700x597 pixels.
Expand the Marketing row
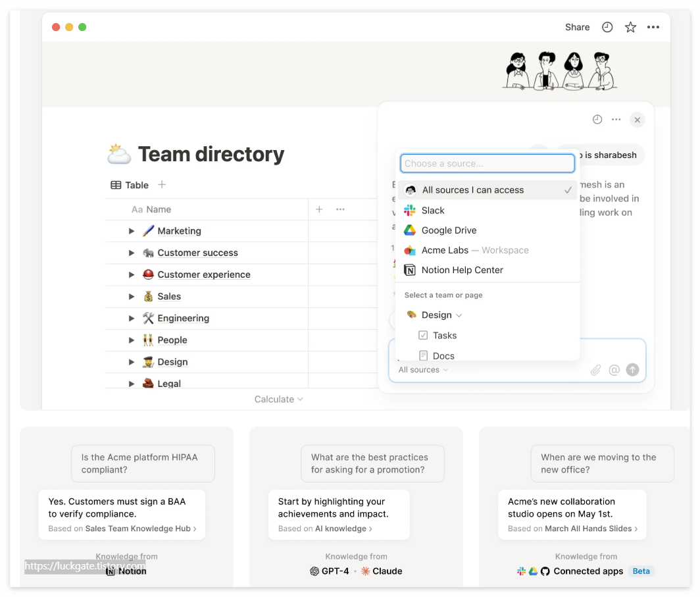point(132,231)
